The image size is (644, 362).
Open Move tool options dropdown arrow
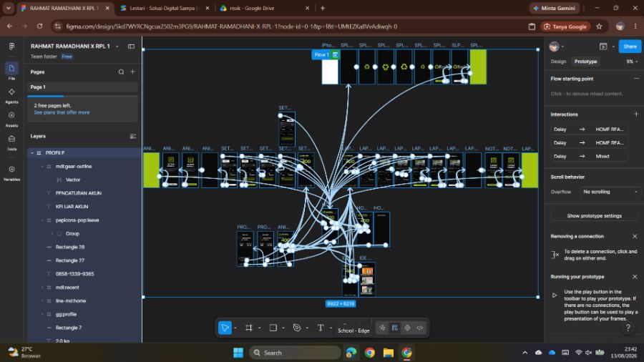click(235, 328)
